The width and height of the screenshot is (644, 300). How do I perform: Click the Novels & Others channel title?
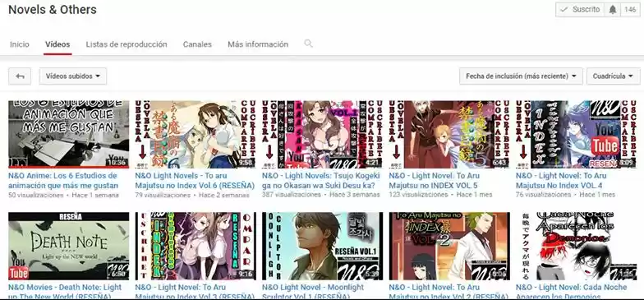[53, 10]
